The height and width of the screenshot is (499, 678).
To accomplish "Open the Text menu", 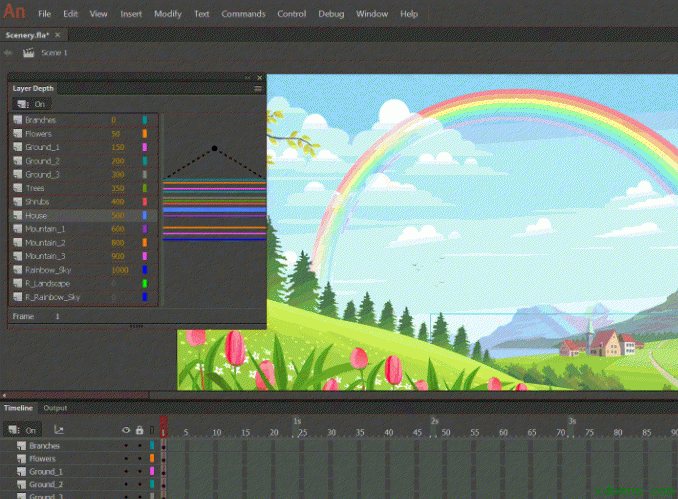I will pos(201,14).
